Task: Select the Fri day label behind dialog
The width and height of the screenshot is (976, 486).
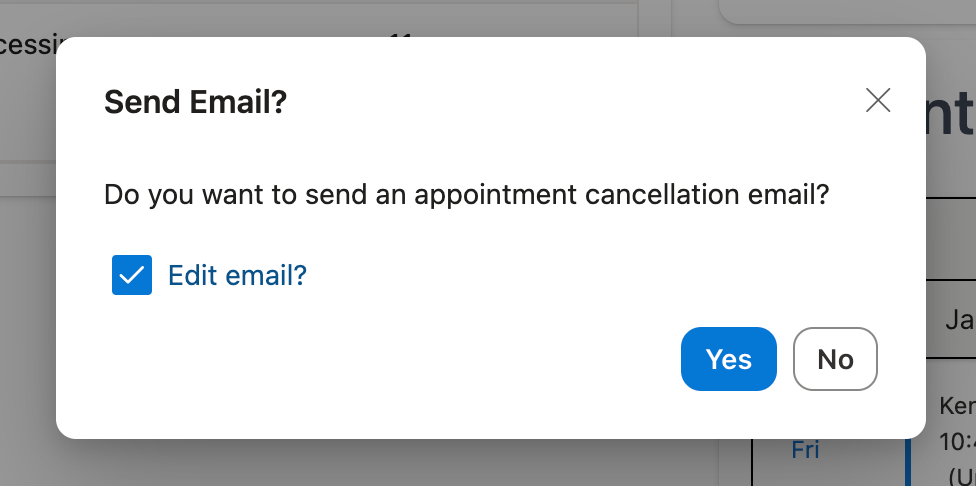Action: tap(805, 450)
